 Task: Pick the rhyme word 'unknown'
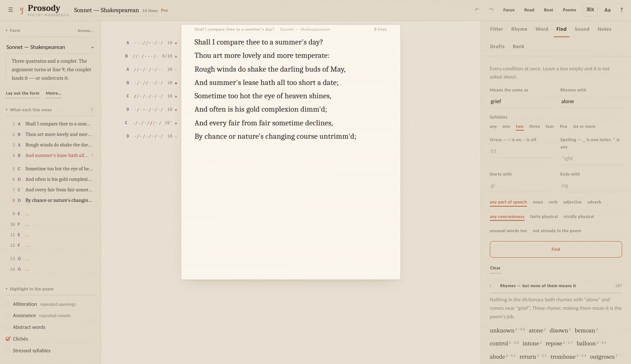pyautogui.click(x=502, y=330)
